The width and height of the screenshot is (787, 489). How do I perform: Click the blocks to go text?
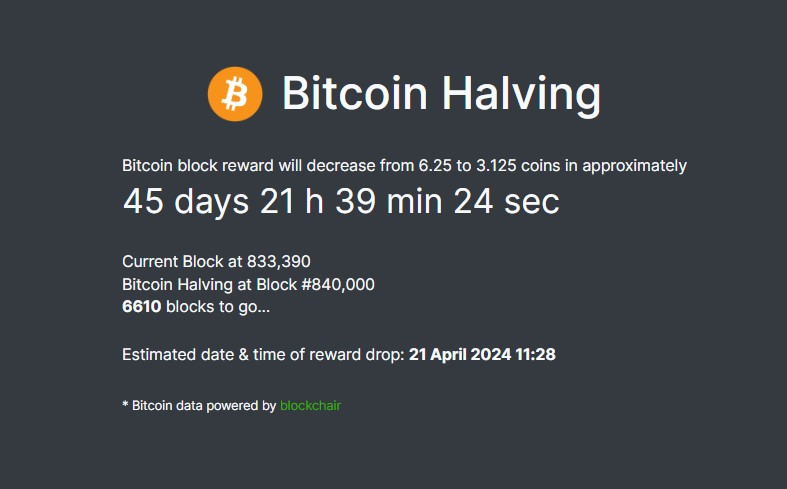pos(218,307)
